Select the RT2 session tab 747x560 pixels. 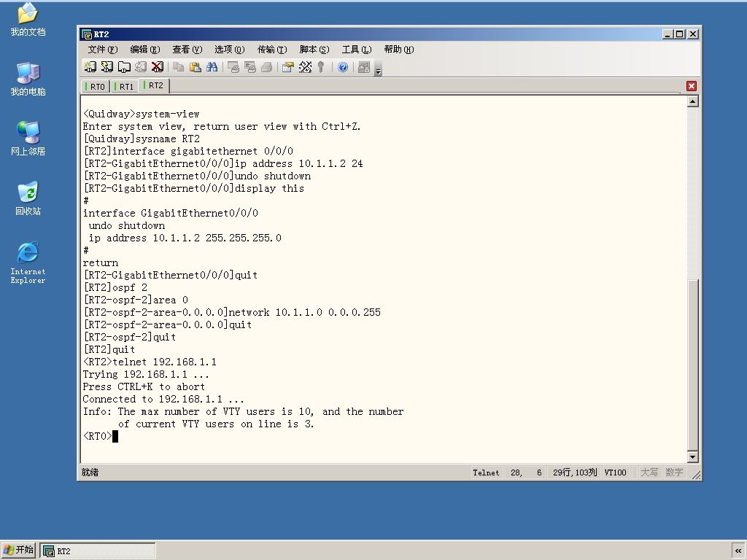click(153, 86)
